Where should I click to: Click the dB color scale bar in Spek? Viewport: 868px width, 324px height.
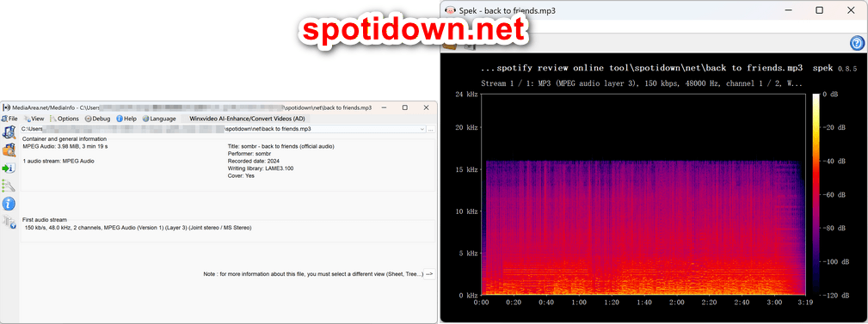pyautogui.click(x=816, y=193)
